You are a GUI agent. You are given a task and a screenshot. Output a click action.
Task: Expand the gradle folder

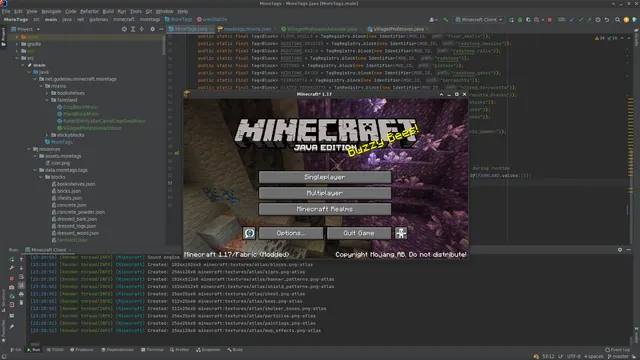click(x=17, y=44)
